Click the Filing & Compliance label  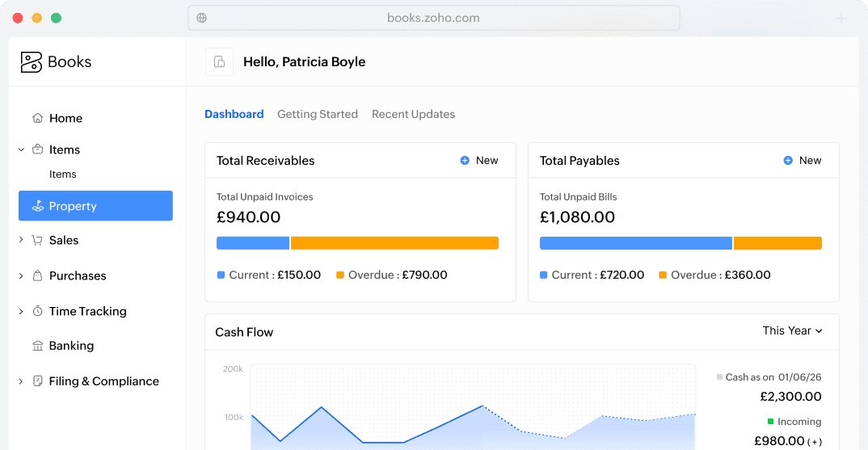click(104, 381)
